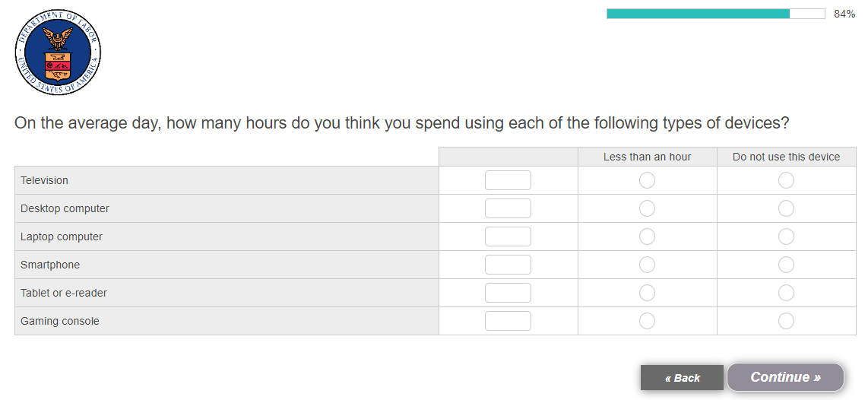Select "Less than an hour" for Tablet or e-reader
868x400 pixels.
point(647,293)
